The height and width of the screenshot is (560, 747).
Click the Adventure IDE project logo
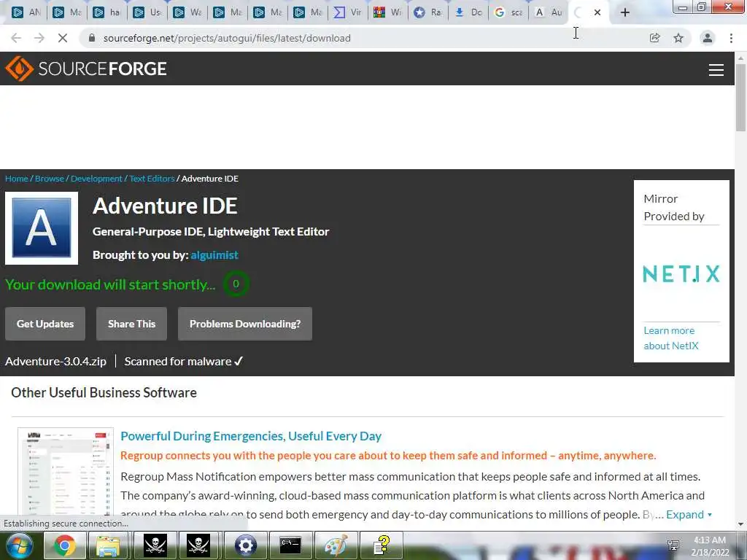pos(42,228)
